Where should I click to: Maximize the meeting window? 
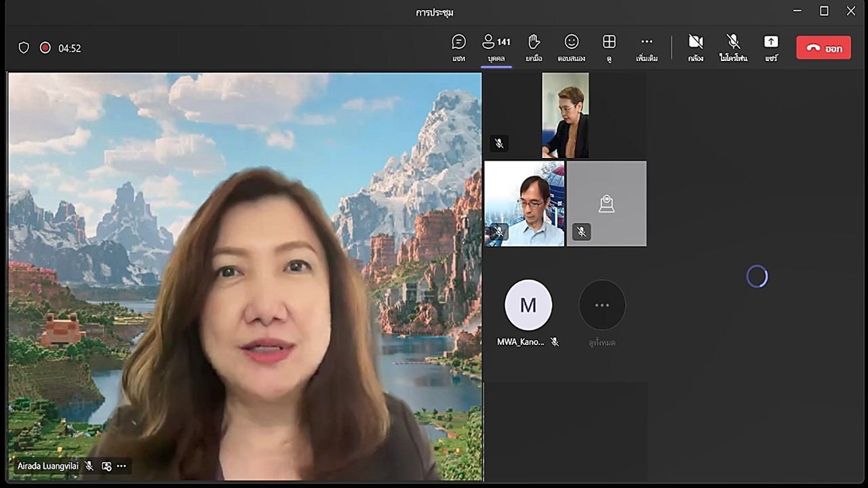coord(824,11)
